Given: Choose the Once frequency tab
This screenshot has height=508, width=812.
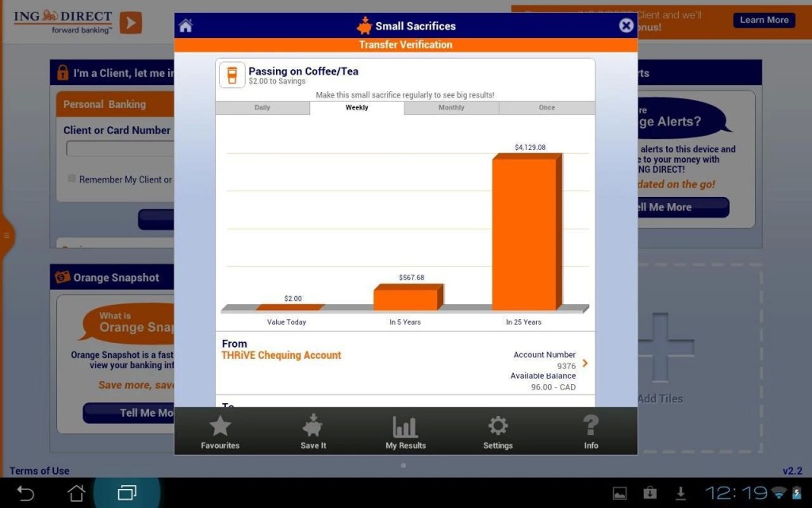Looking at the screenshot, I should click(546, 108).
